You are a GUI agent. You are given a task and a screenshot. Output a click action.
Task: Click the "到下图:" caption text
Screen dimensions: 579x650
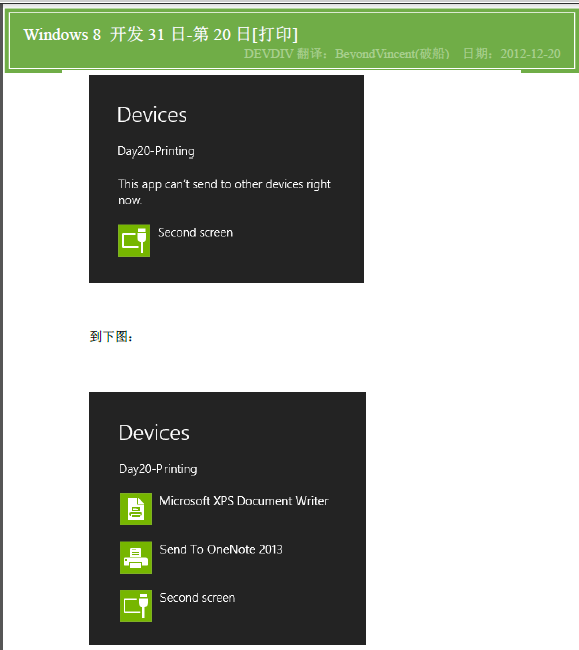click(x=111, y=336)
